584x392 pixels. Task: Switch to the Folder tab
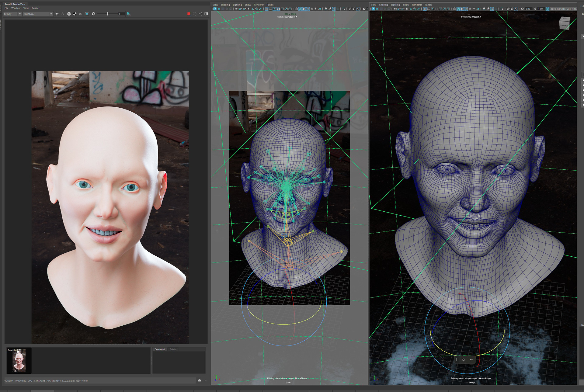(x=173, y=349)
